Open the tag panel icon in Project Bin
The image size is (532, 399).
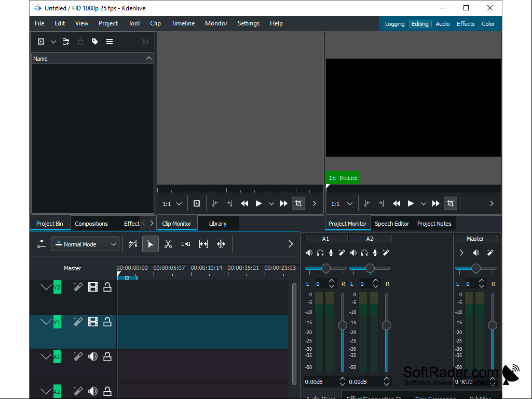(94, 42)
